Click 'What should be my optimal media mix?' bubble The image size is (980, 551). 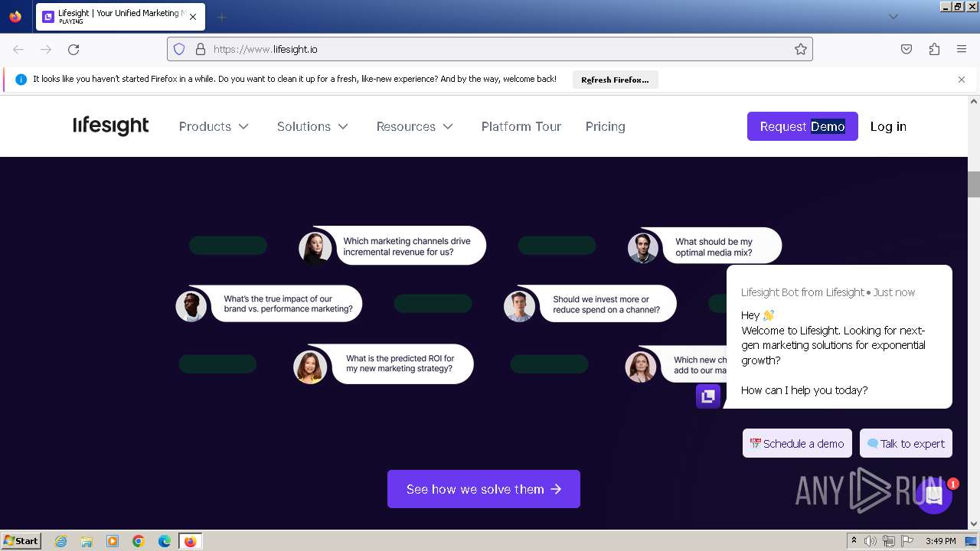click(x=723, y=246)
